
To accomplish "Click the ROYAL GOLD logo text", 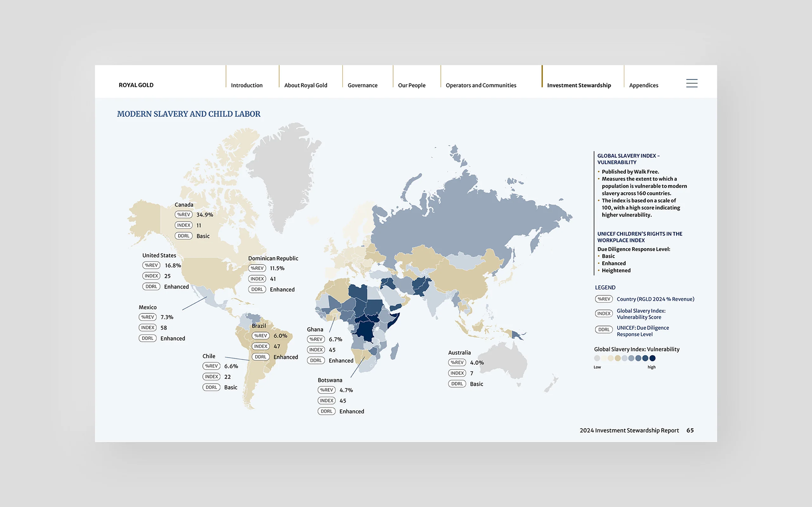I will 136,85.
